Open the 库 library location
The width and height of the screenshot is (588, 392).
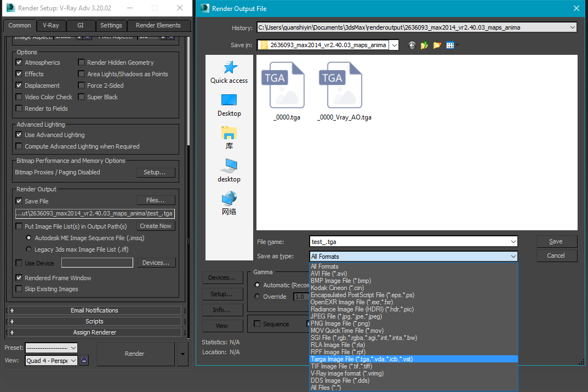click(229, 138)
